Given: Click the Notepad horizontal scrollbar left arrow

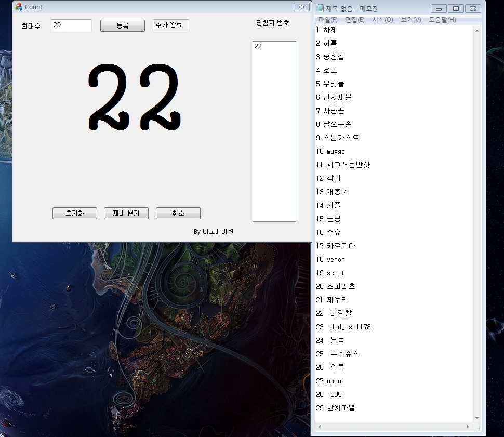Looking at the screenshot, I should coord(319,427).
